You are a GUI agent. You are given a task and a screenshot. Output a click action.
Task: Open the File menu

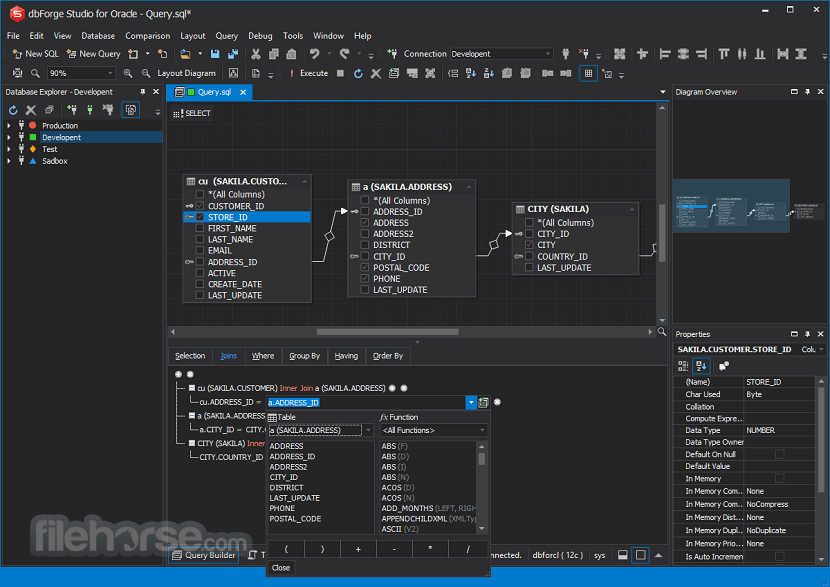(13, 35)
